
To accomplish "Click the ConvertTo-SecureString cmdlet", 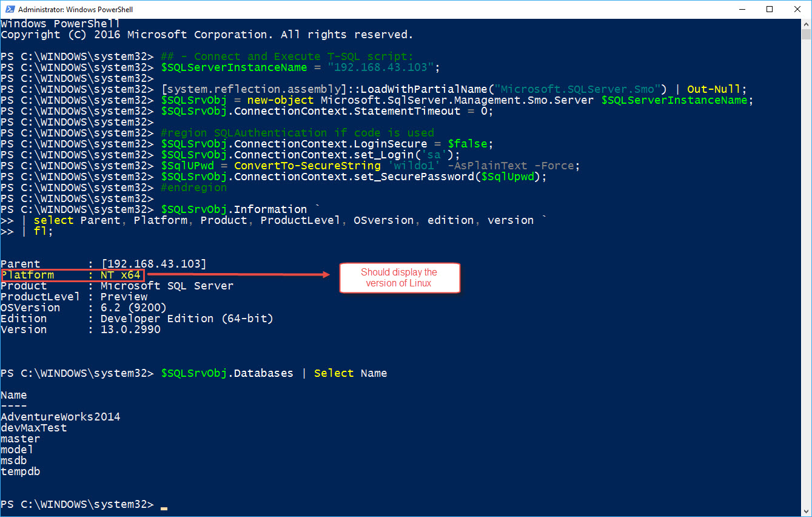I will coord(307,166).
